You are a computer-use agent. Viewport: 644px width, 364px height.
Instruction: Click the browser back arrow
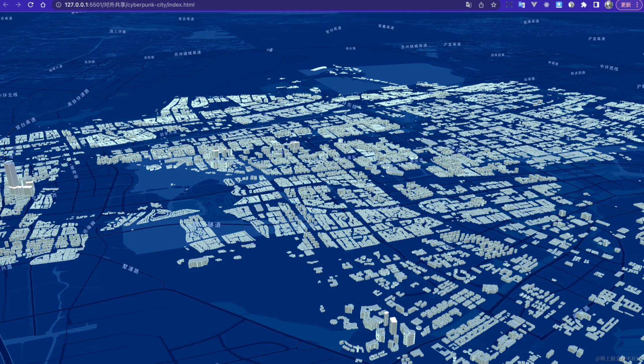pyautogui.click(x=5, y=5)
